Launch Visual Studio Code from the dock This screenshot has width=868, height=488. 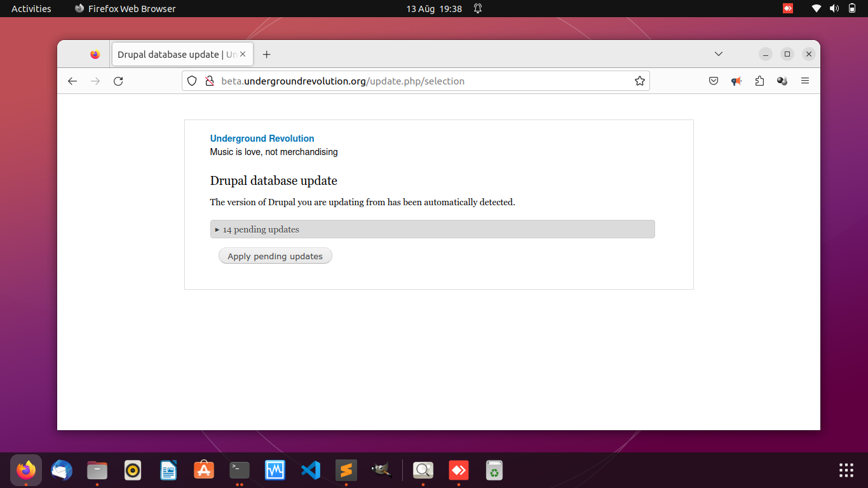point(311,470)
